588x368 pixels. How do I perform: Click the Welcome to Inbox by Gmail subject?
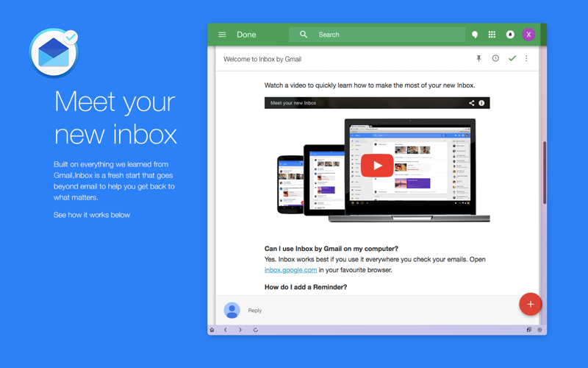[262, 59]
